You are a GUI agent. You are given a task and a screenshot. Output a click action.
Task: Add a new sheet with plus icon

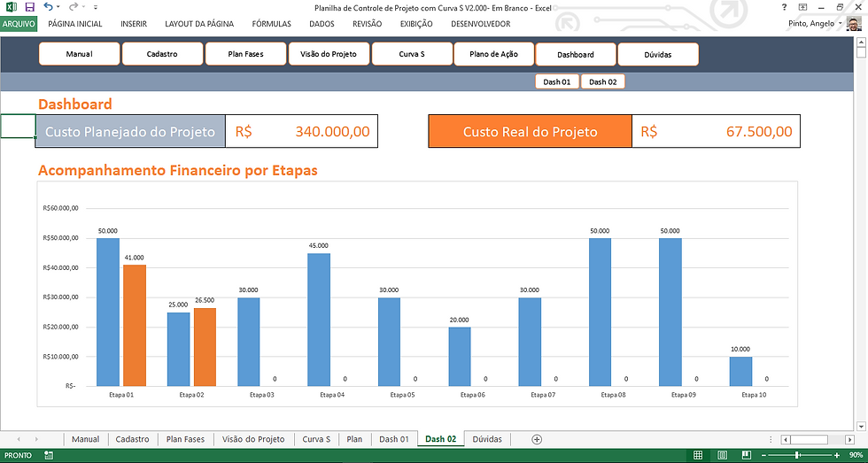coord(537,439)
